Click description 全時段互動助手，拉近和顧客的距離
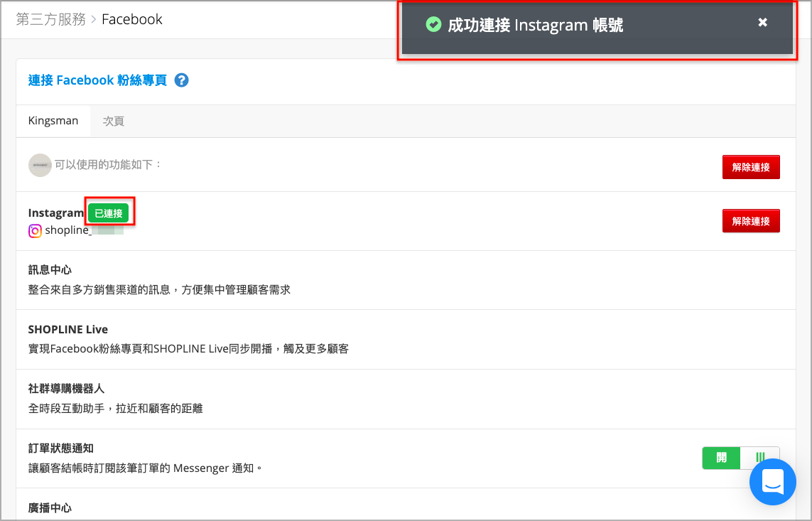This screenshot has height=521, width=812. (116, 408)
